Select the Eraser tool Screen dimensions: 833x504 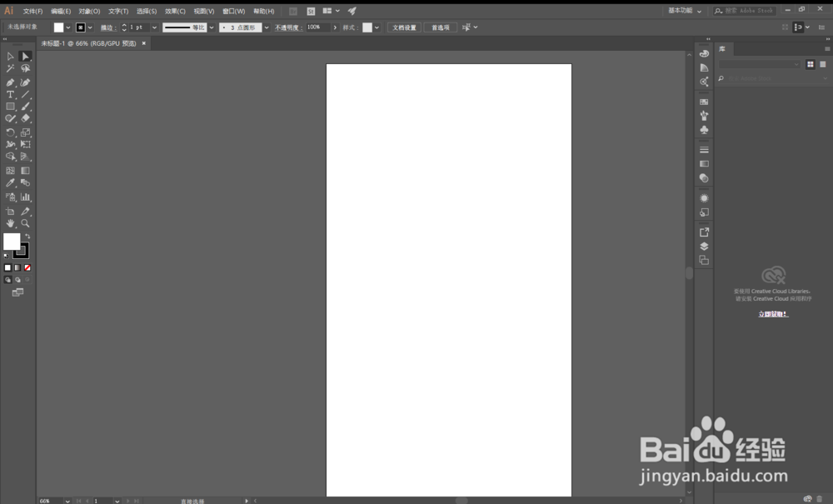click(x=25, y=118)
